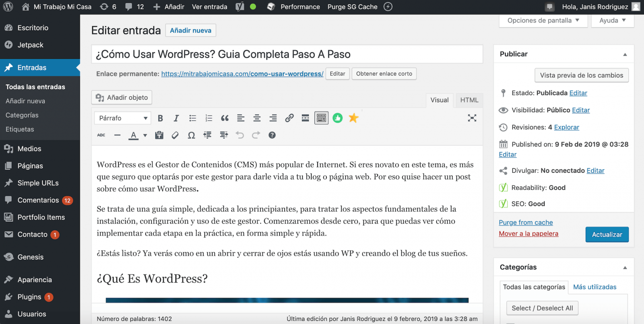Image resolution: width=644 pixels, height=324 pixels.
Task: Collapse the Categorías box
Action: pyautogui.click(x=625, y=268)
